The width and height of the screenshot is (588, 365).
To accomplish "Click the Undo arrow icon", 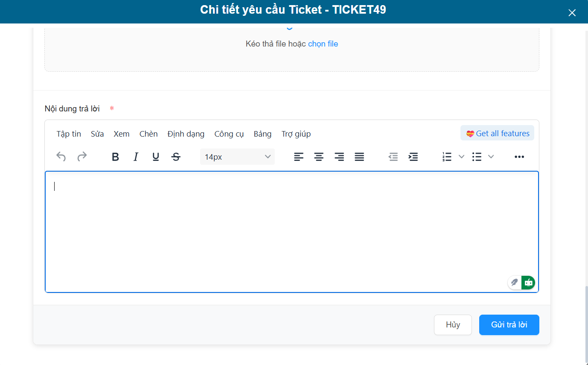I will click(61, 157).
